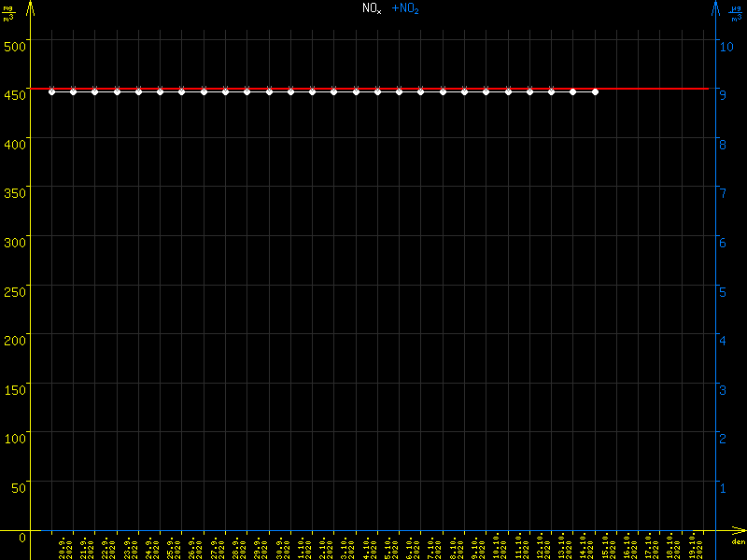Click the 20.9.2020 date label
Screen dimensions: 747x560
click(63, 547)
